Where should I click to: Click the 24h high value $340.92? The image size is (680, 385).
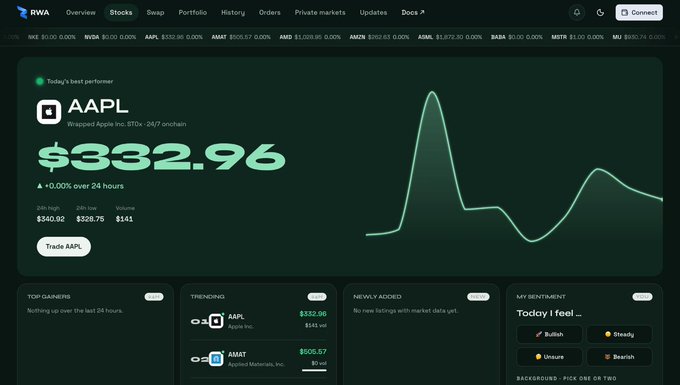(50, 219)
